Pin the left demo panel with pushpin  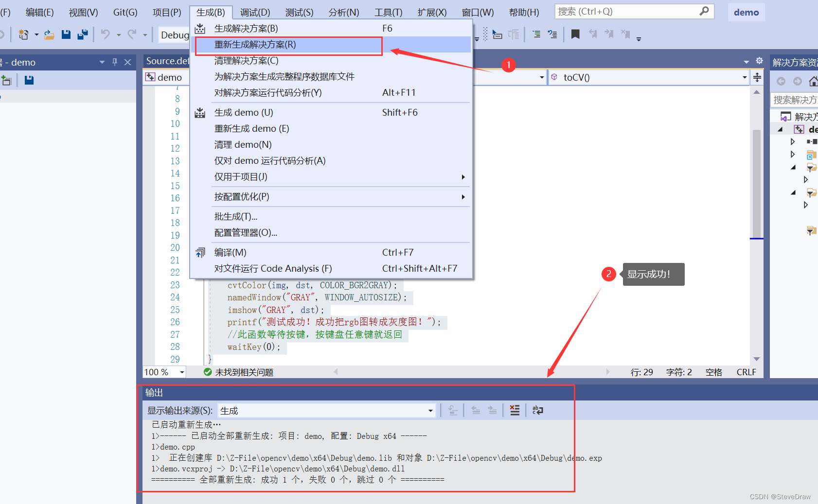[115, 62]
